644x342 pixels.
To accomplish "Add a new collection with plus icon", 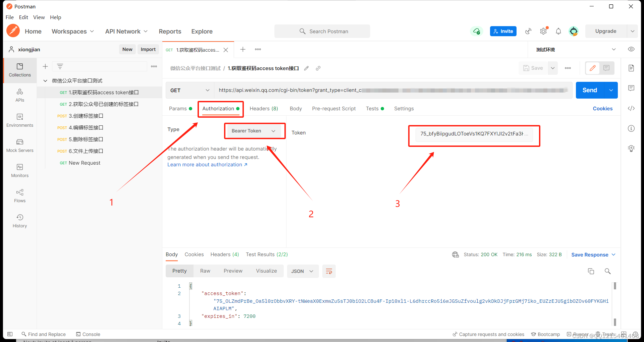I will pos(45,66).
